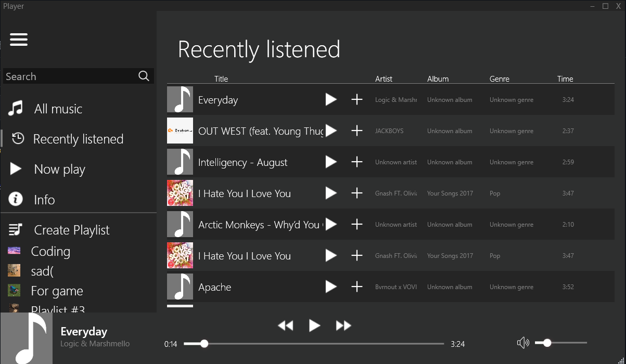Play the OUT WEST track
The image size is (626, 364).
(331, 131)
